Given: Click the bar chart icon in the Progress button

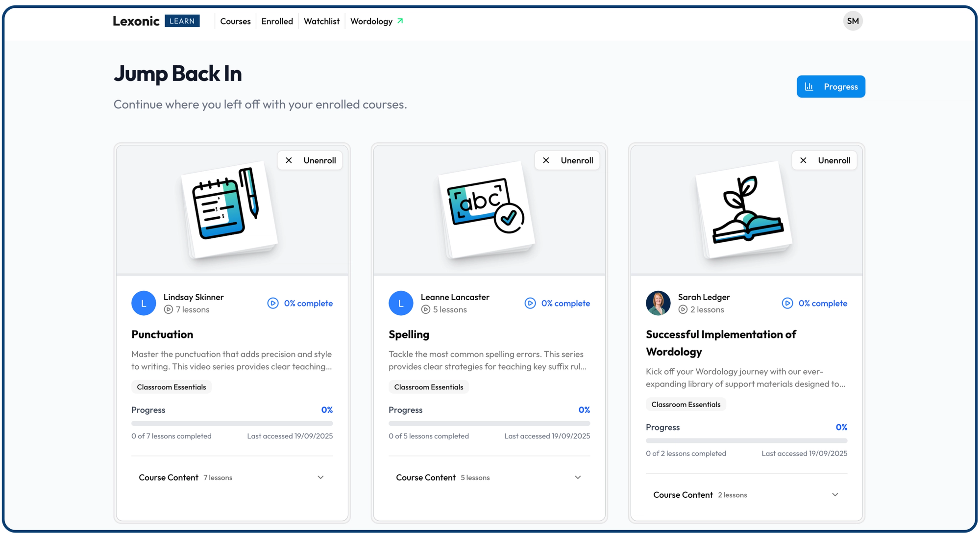Looking at the screenshot, I should pos(809,86).
